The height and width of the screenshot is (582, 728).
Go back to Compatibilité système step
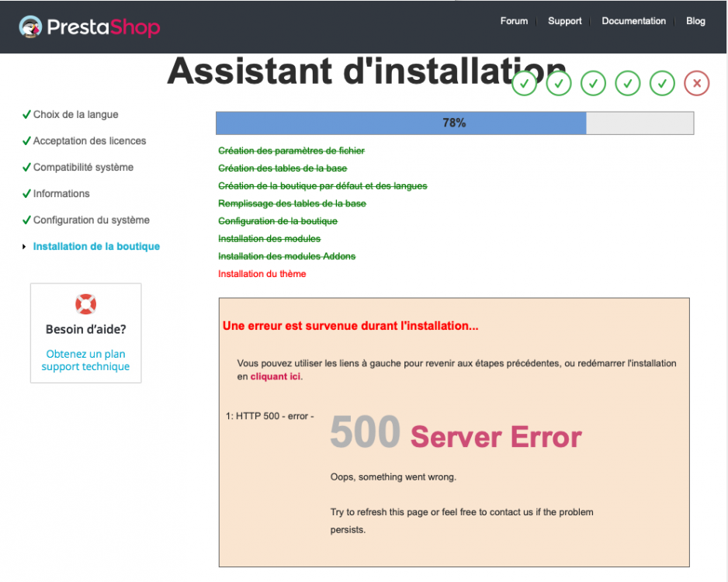pos(83,168)
